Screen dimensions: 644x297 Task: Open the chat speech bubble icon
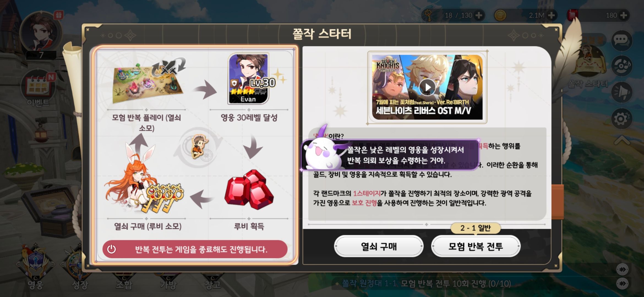click(x=622, y=40)
